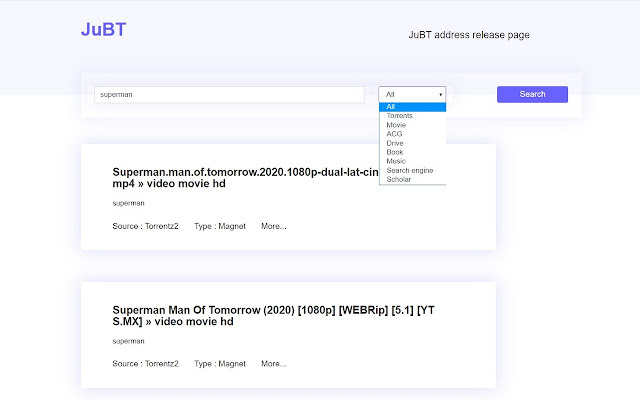The width and height of the screenshot is (640, 400).
Task: Pick the Music category option
Action: [x=395, y=161]
